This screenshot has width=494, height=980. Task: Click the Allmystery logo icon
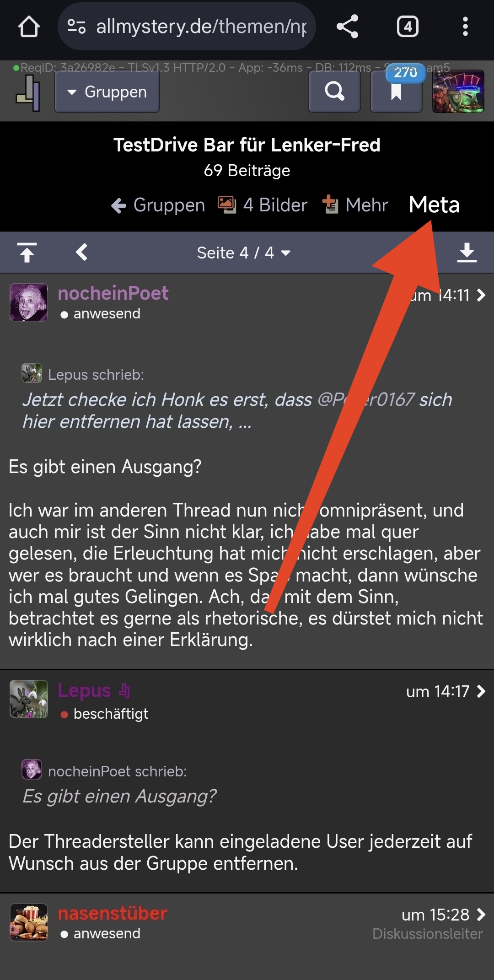pyautogui.click(x=28, y=93)
